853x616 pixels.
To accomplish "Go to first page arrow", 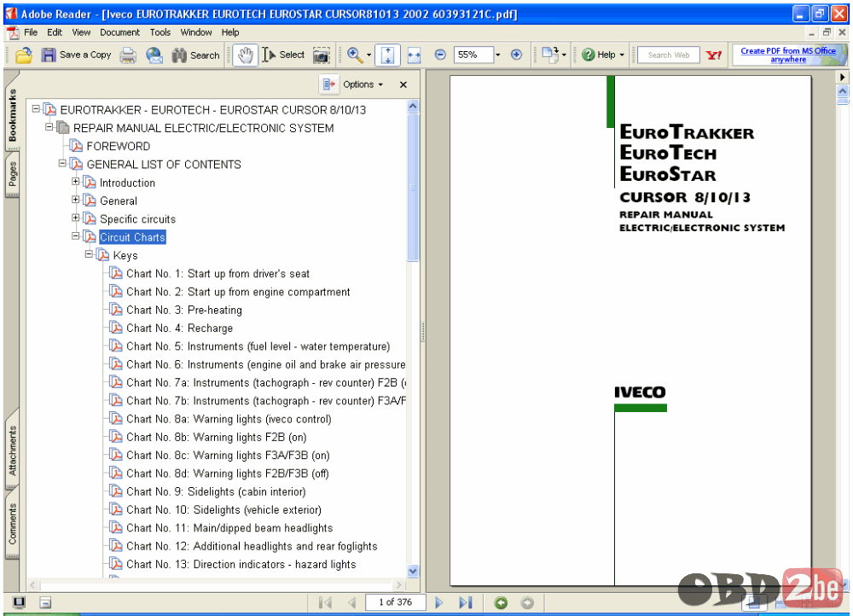I will click(325, 602).
